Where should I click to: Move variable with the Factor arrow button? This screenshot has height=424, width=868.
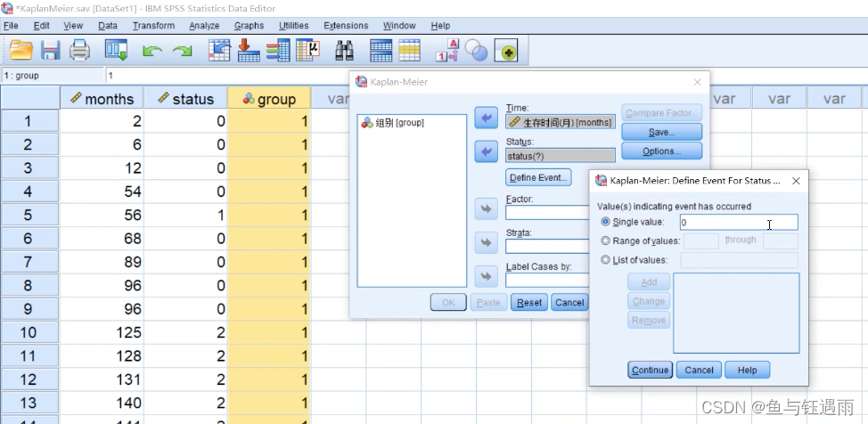pos(486,208)
